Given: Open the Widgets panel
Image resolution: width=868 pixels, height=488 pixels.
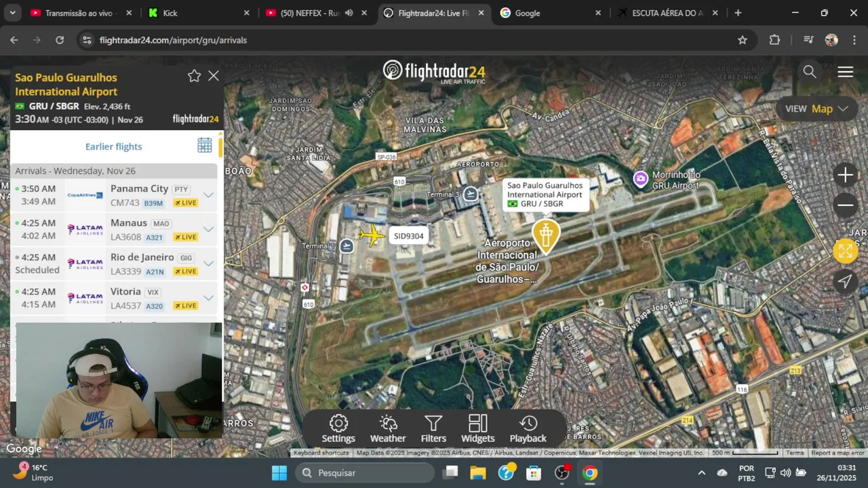Looking at the screenshot, I should tap(478, 429).
